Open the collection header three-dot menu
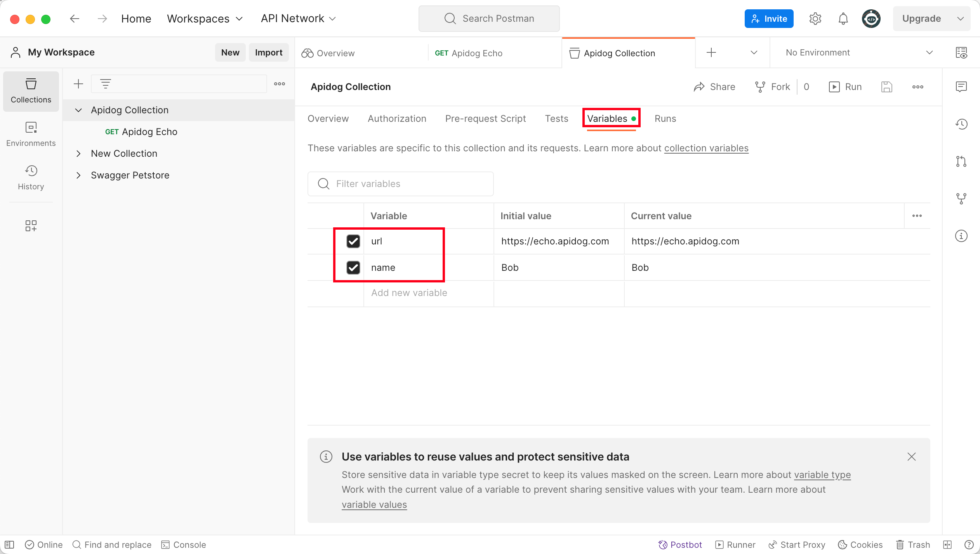Screen dimensions: 980x554 [917, 87]
